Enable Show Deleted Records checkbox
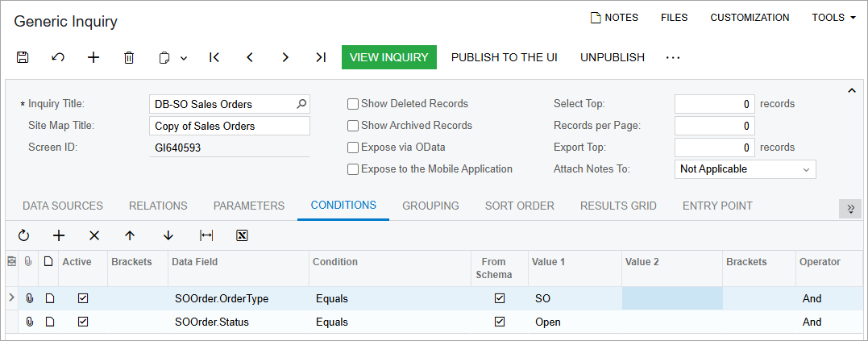 tap(353, 104)
